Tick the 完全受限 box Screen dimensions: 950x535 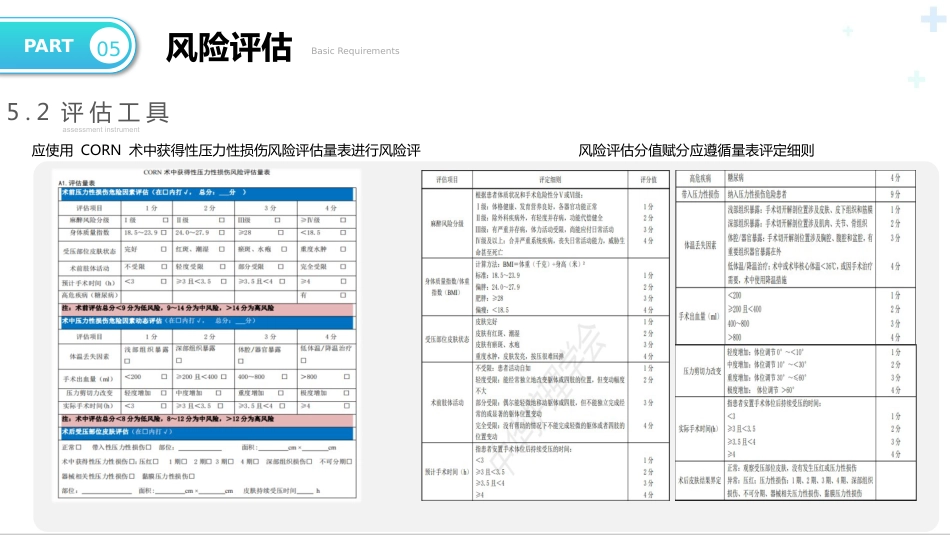pyautogui.click(x=343, y=267)
